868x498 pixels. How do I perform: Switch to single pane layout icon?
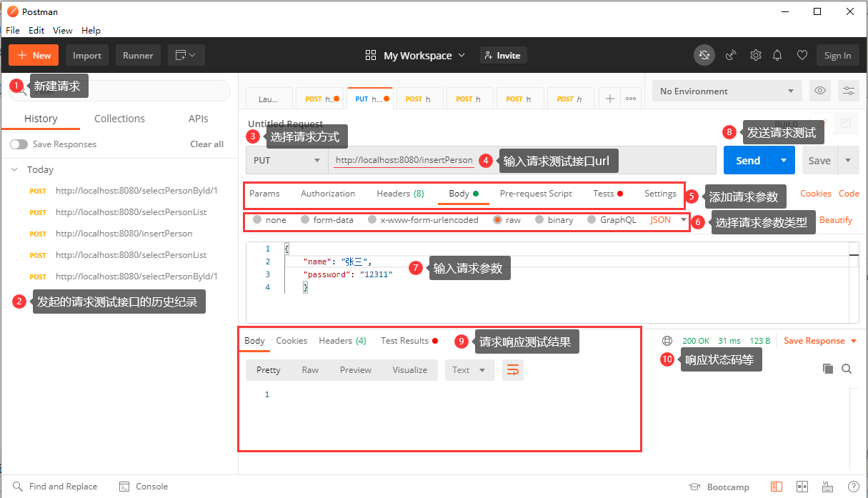(777, 487)
